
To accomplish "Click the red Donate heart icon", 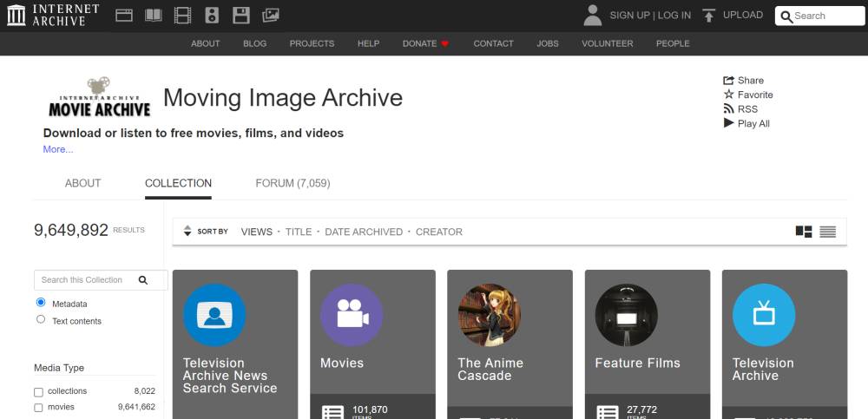I will coord(444,43).
